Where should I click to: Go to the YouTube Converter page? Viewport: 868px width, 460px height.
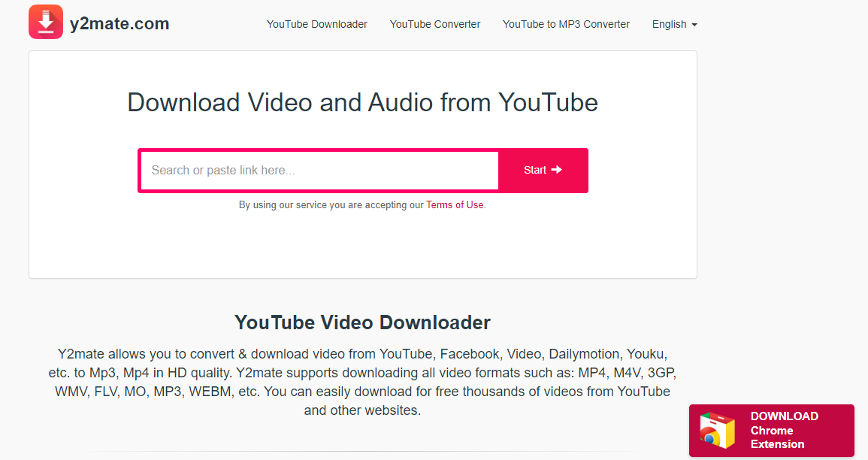pos(434,24)
